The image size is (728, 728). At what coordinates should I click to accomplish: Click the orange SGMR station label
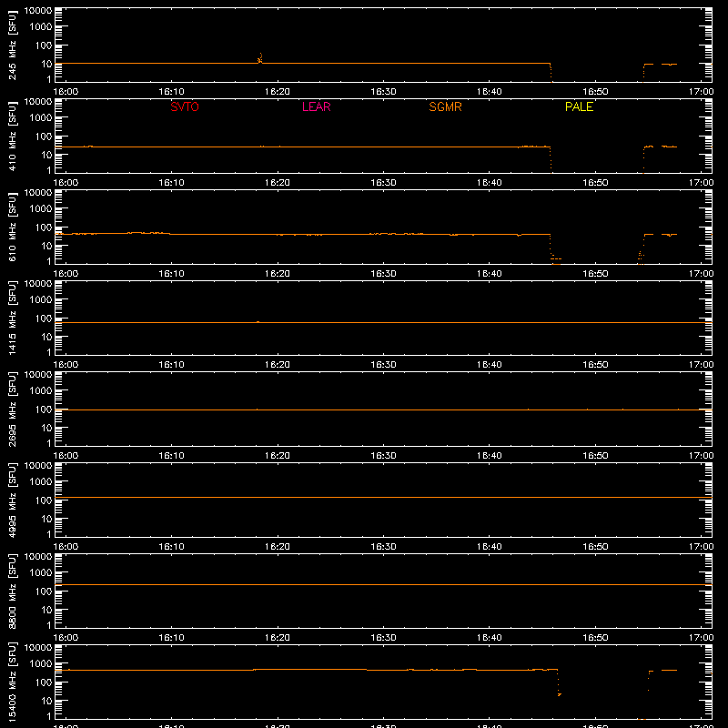[x=445, y=106]
